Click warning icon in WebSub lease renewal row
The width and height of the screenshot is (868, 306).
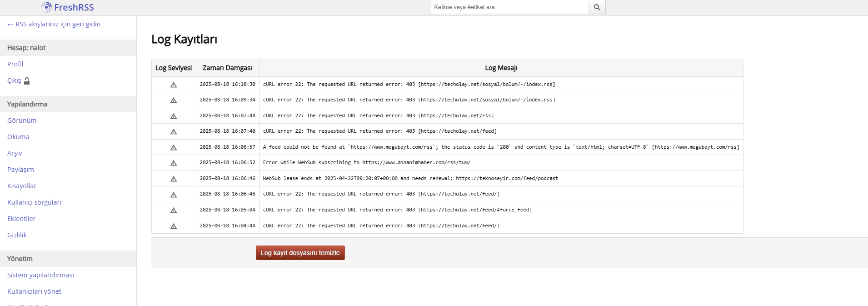pos(174,179)
